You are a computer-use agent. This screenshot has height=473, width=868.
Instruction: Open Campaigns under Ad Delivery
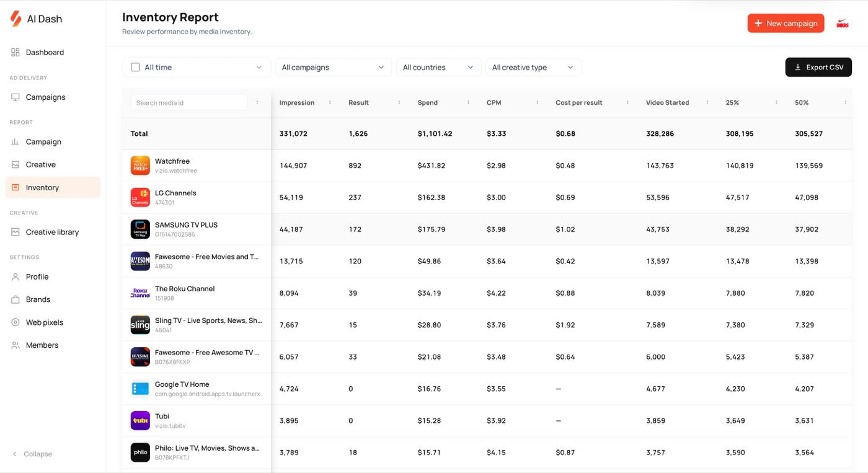pos(53,97)
